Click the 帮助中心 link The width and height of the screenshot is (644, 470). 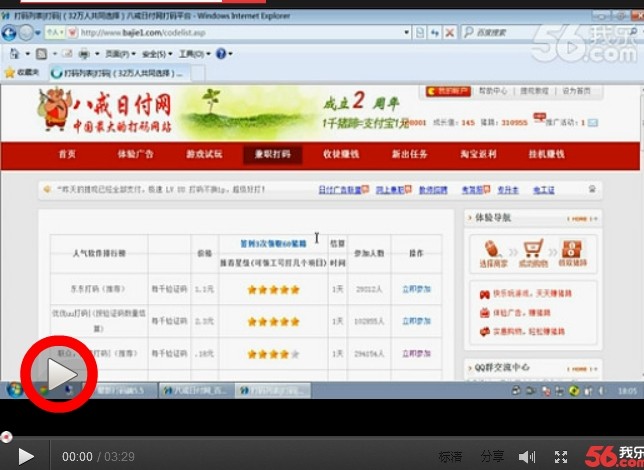(493, 91)
